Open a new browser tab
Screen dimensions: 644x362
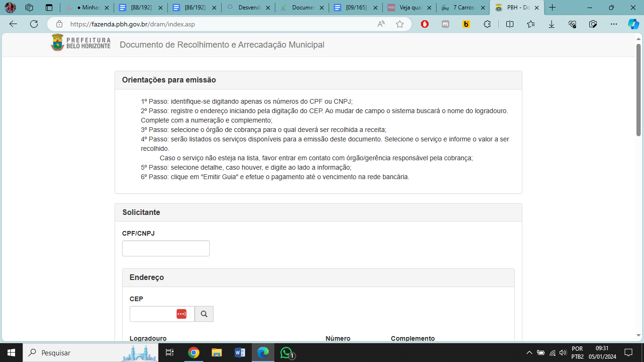tap(553, 8)
